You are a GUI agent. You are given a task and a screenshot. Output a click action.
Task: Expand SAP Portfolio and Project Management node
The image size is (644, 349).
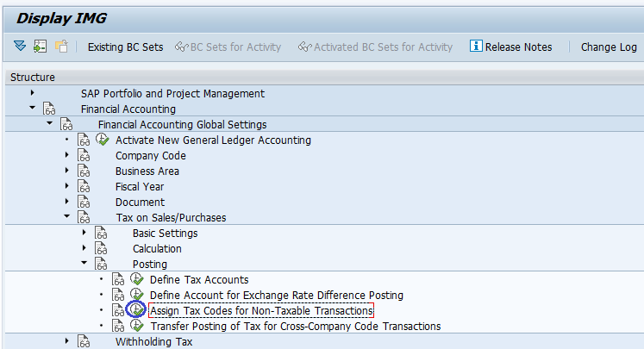32,93
